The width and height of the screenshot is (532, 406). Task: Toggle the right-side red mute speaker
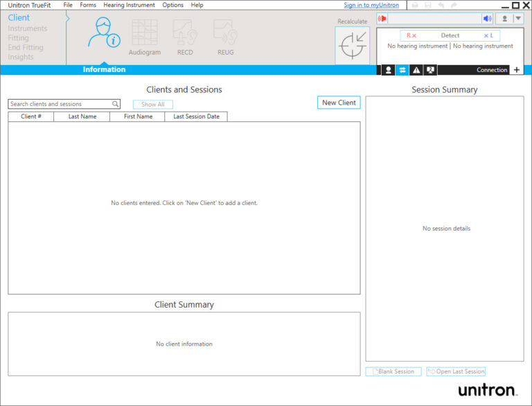[x=382, y=19]
